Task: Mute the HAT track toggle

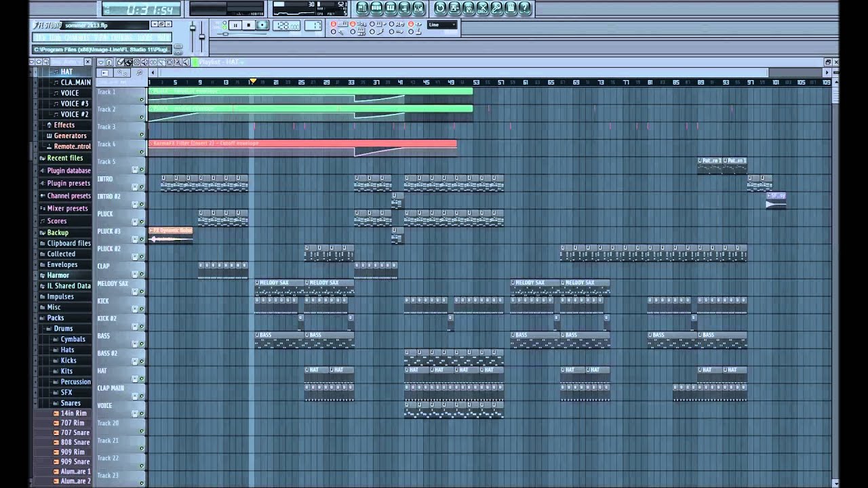Action: coord(142,379)
